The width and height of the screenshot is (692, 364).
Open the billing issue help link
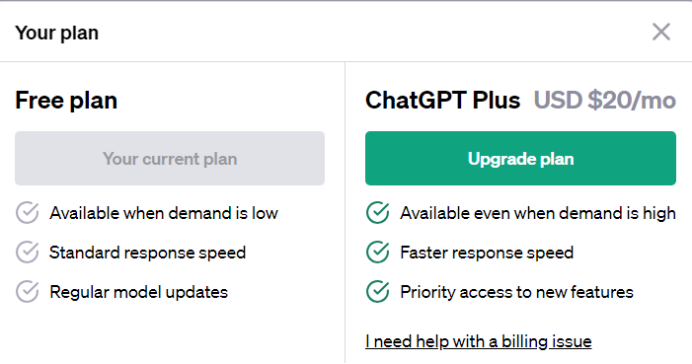pyautogui.click(x=478, y=341)
